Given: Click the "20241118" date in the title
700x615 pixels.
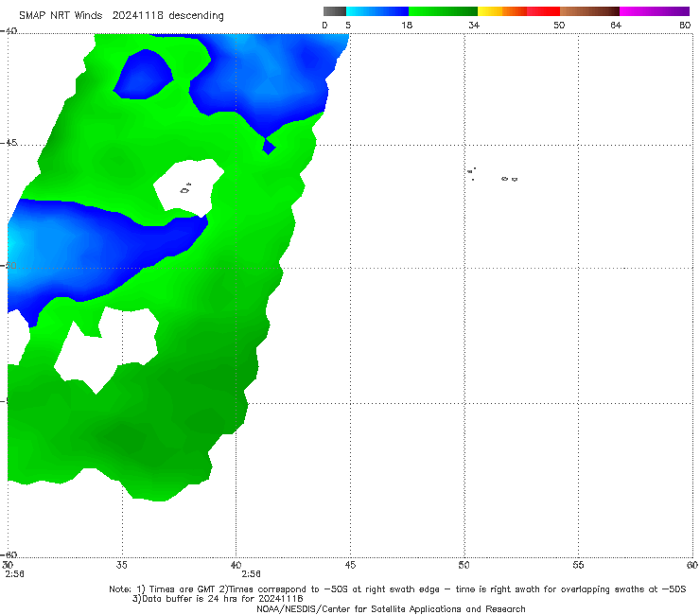Looking at the screenshot, I should click(x=137, y=16).
